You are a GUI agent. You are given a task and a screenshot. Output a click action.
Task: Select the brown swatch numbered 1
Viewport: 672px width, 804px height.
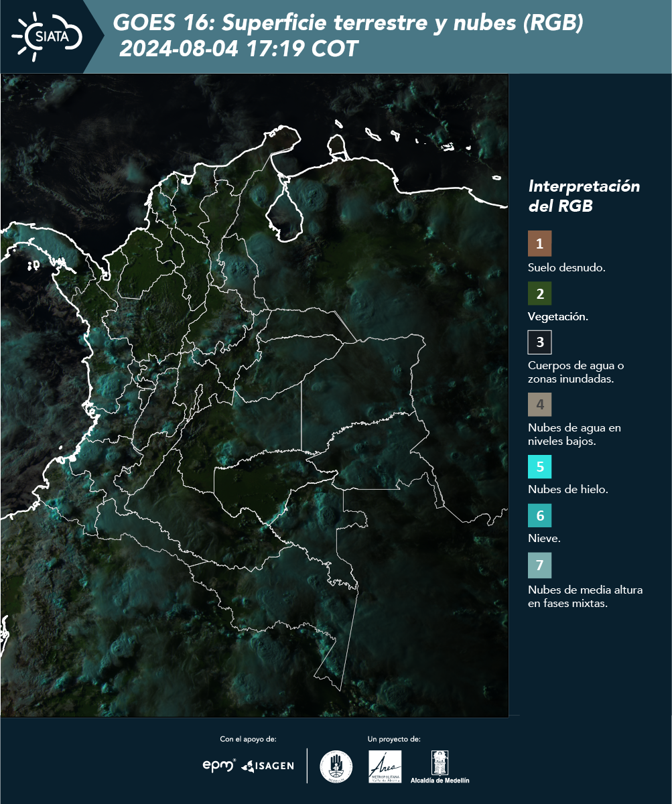pyautogui.click(x=539, y=244)
